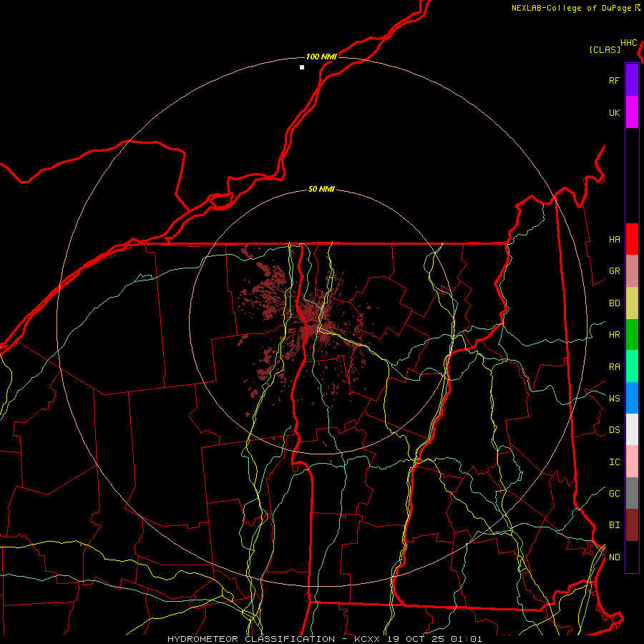This screenshot has height=644, width=644.
Task: Click the 19 OCT 25 date stamp
Action: (x=416, y=639)
